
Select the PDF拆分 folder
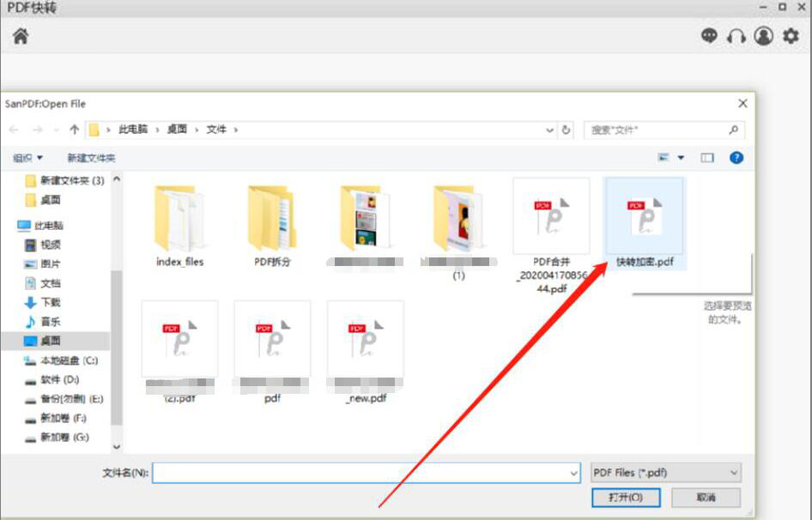(x=272, y=226)
